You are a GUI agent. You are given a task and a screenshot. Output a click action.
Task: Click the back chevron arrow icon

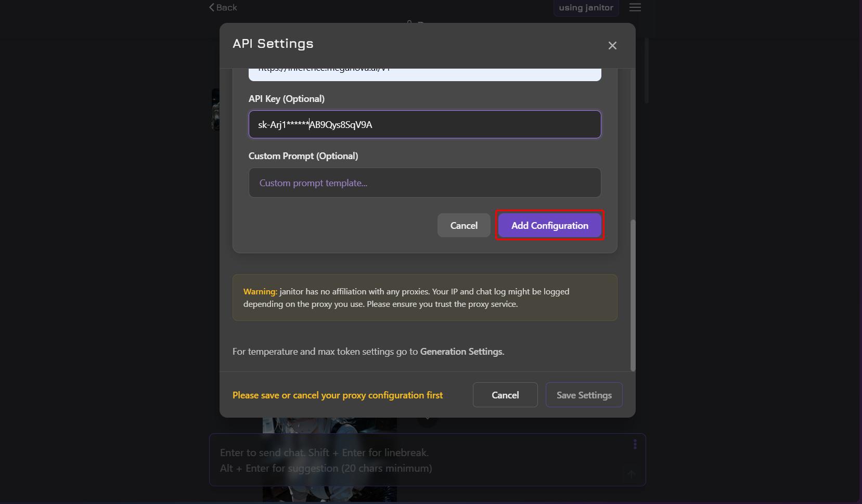[212, 7]
